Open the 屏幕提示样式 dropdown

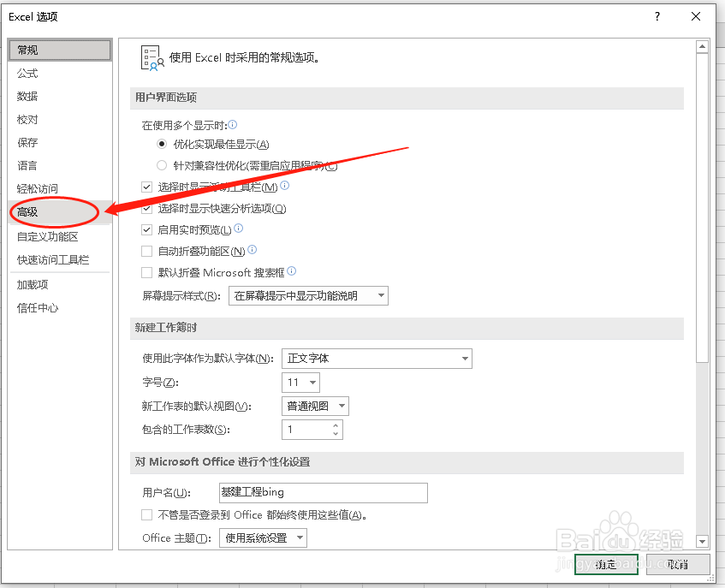(x=308, y=296)
